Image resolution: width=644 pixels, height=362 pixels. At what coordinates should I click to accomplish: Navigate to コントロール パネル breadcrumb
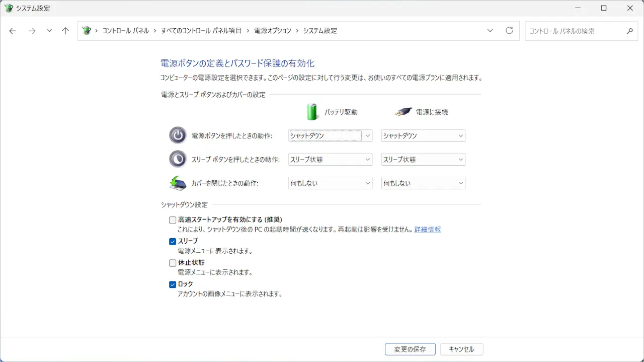point(127,30)
